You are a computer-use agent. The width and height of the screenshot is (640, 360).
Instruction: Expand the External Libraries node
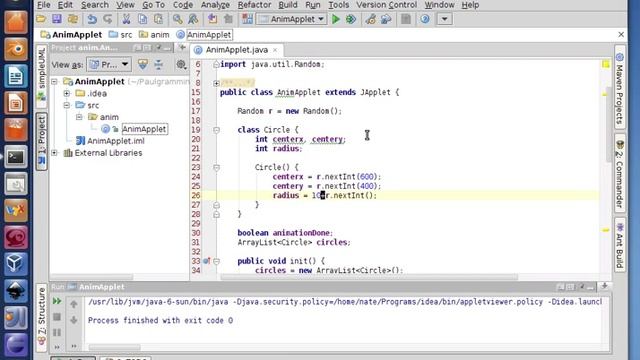click(x=54, y=153)
